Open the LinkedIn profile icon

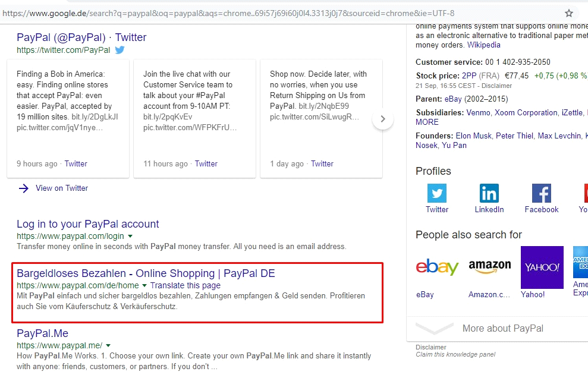(489, 194)
